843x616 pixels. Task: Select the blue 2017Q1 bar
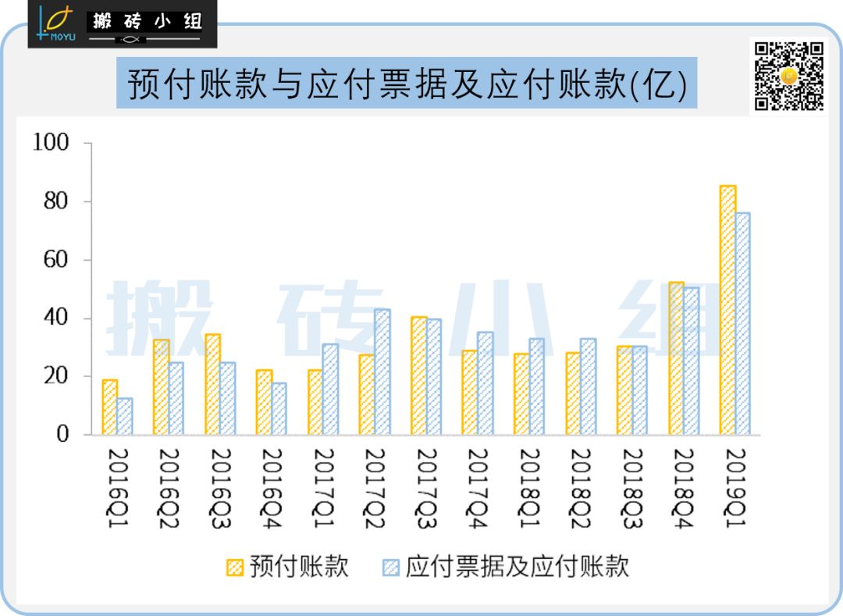point(331,389)
